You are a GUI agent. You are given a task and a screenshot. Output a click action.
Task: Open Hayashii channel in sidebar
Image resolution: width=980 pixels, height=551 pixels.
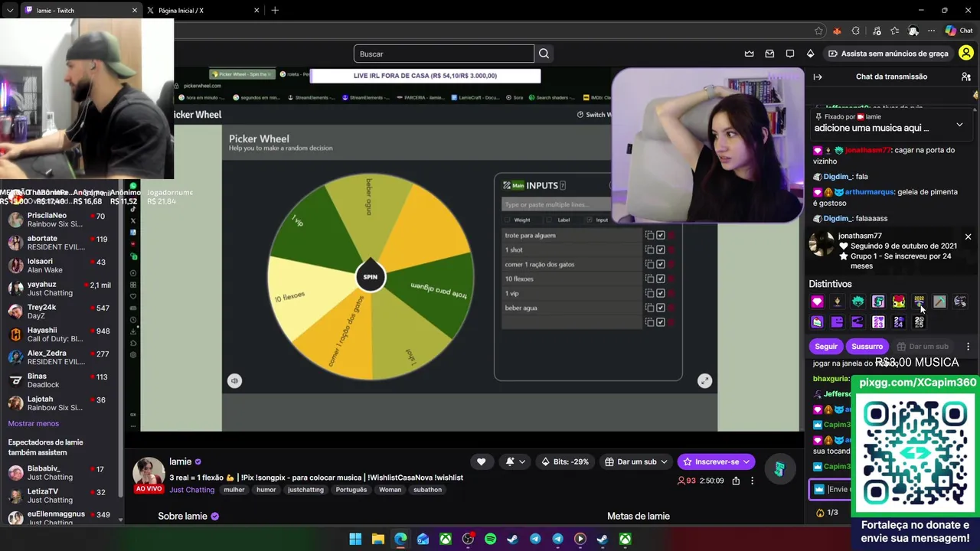(60, 334)
